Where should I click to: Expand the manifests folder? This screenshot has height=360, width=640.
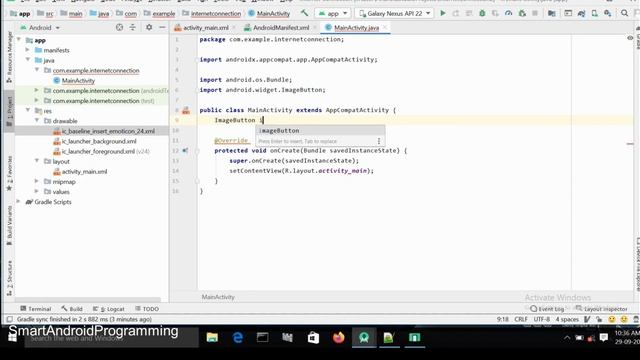28,50
